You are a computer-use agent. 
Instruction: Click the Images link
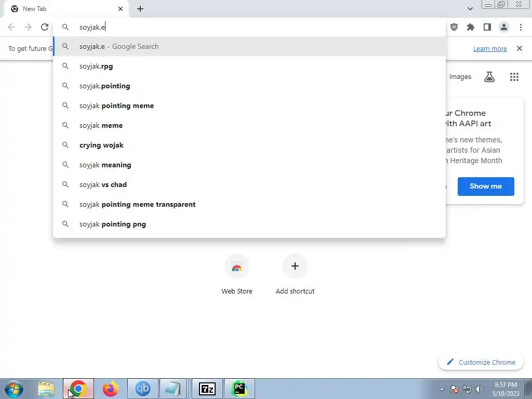[460, 77]
